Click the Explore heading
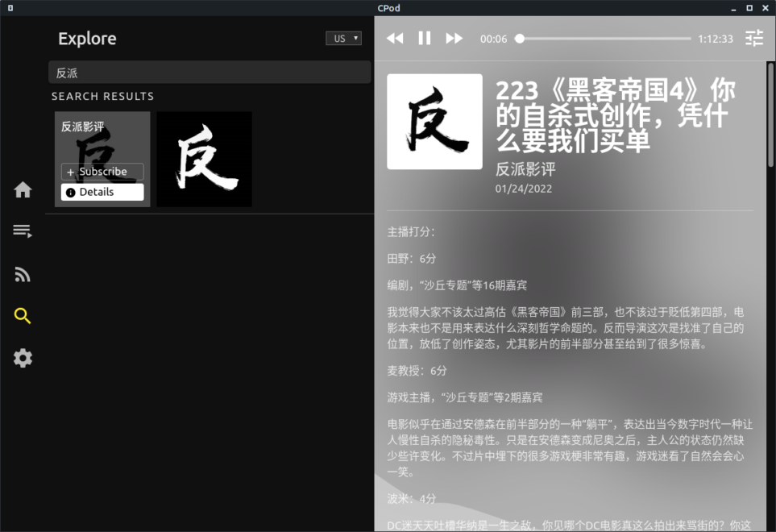 point(87,39)
